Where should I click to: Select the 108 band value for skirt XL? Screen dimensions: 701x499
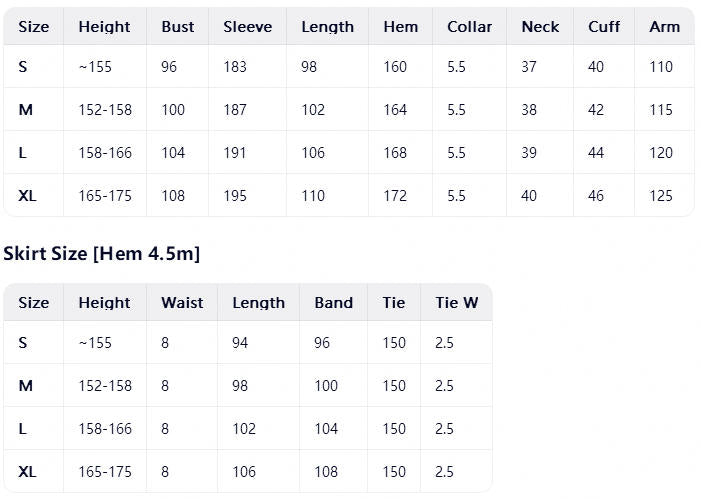(x=326, y=472)
